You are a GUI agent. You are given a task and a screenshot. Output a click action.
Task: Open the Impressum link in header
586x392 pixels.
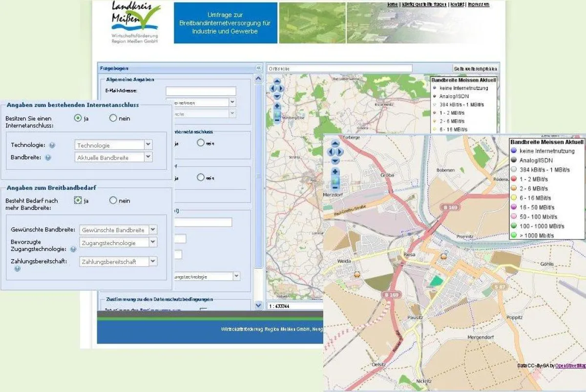tap(478, 4)
